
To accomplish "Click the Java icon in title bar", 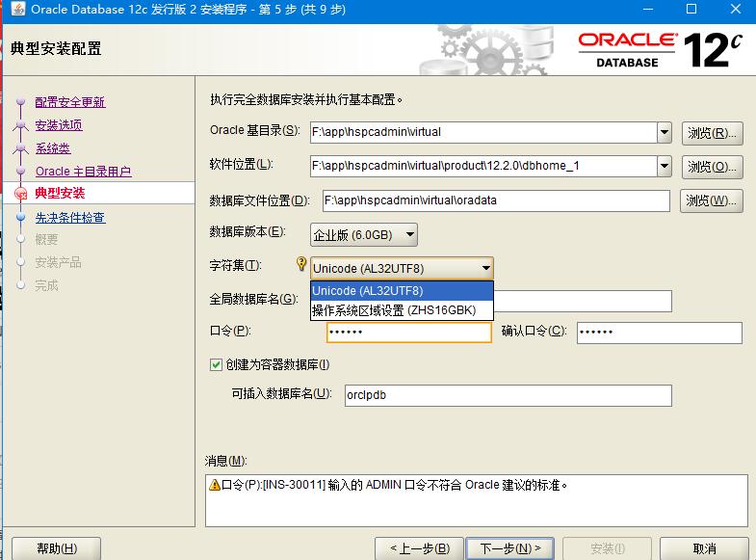I will (x=18, y=9).
